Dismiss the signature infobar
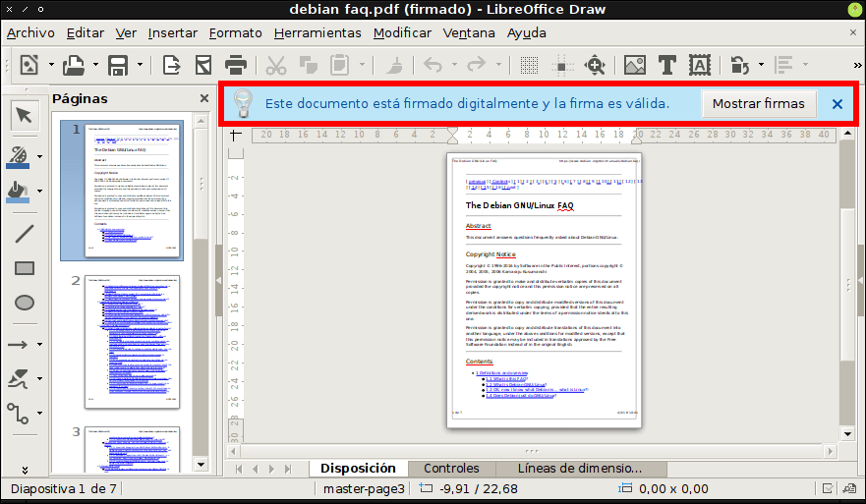 tap(837, 104)
